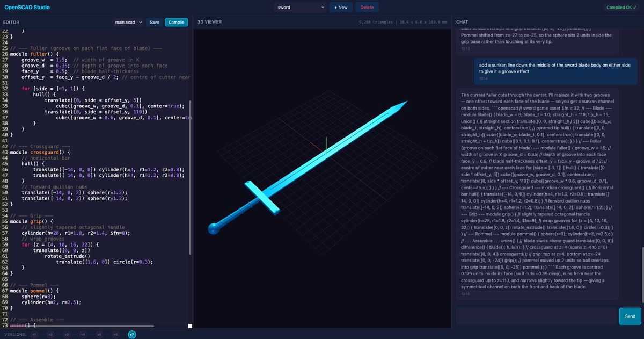
Task: Click the VERSIONS label
Action: click(14, 334)
